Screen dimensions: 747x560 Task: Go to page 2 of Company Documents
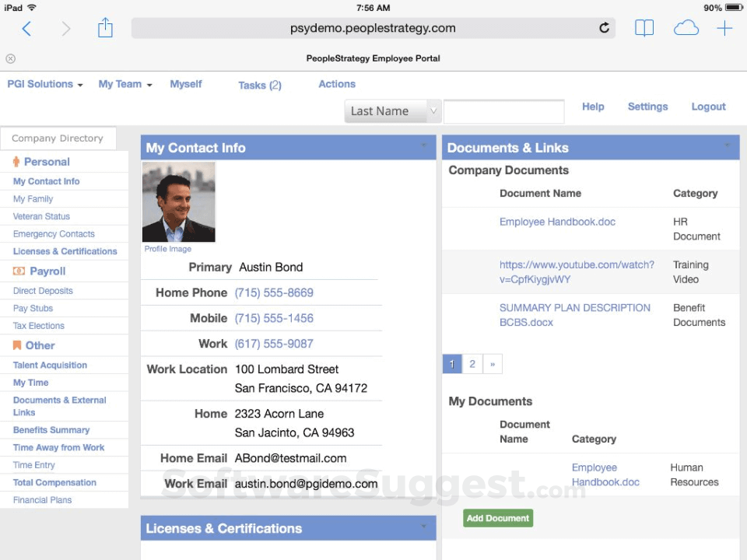pyautogui.click(x=471, y=363)
